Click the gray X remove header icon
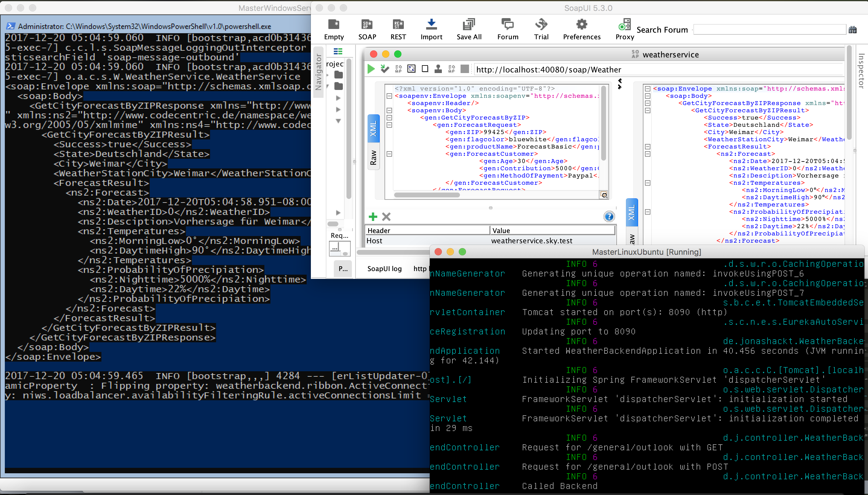The height and width of the screenshot is (495, 868). click(x=386, y=217)
